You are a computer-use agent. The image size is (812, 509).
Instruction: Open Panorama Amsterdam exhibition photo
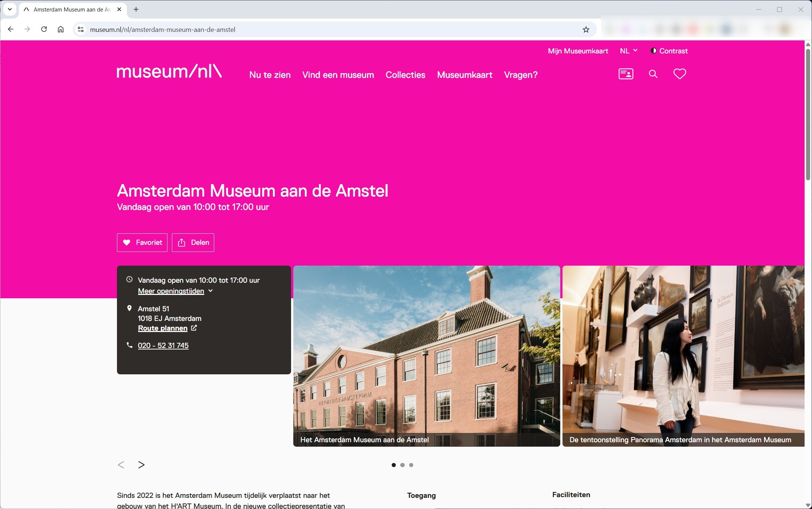[683, 356]
